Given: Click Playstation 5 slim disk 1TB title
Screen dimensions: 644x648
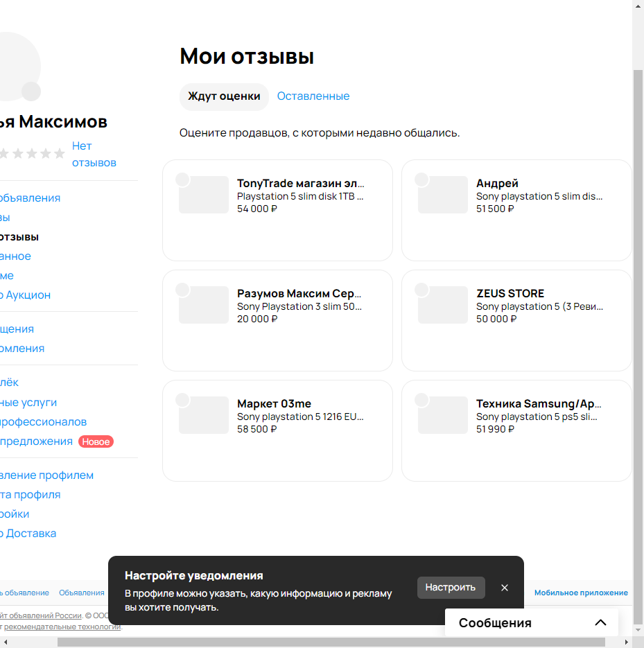Looking at the screenshot, I should (x=300, y=196).
